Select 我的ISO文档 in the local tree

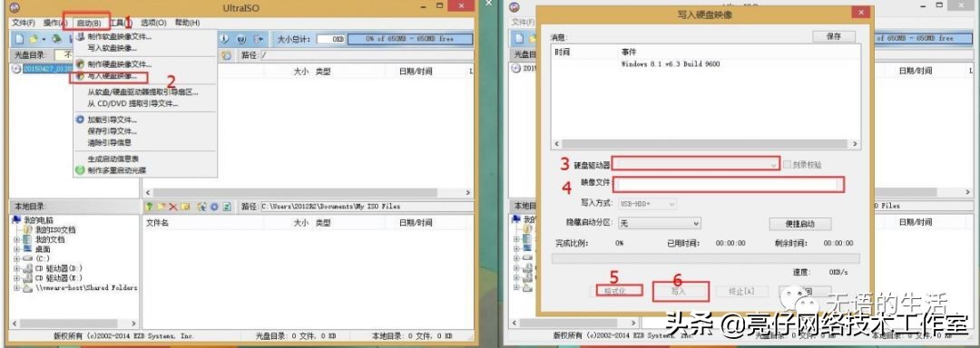pyautogui.click(x=55, y=229)
